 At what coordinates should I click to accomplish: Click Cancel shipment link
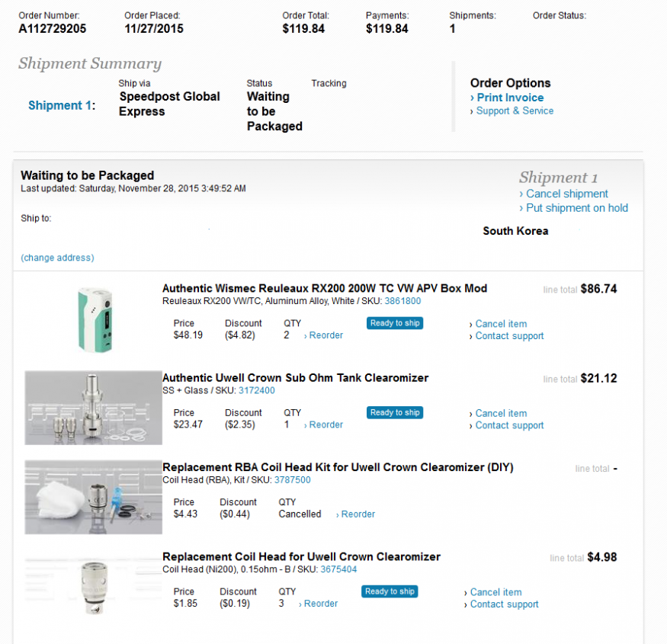pos(567,194)
